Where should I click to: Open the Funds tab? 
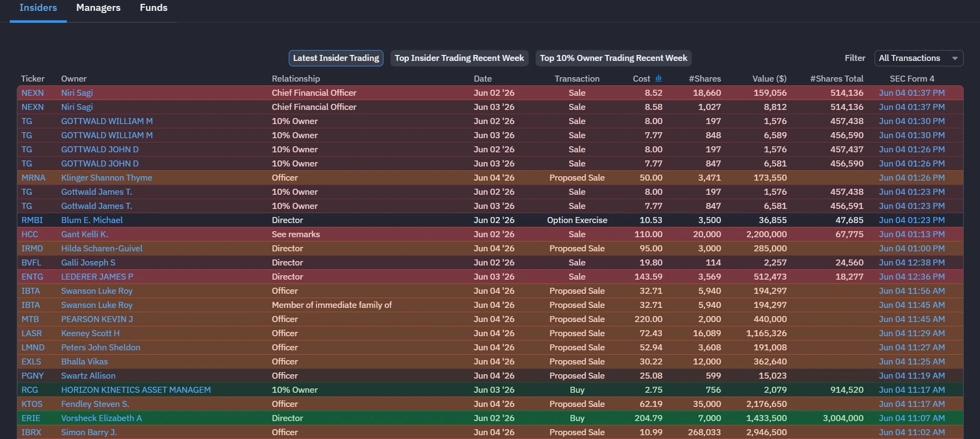153,8
